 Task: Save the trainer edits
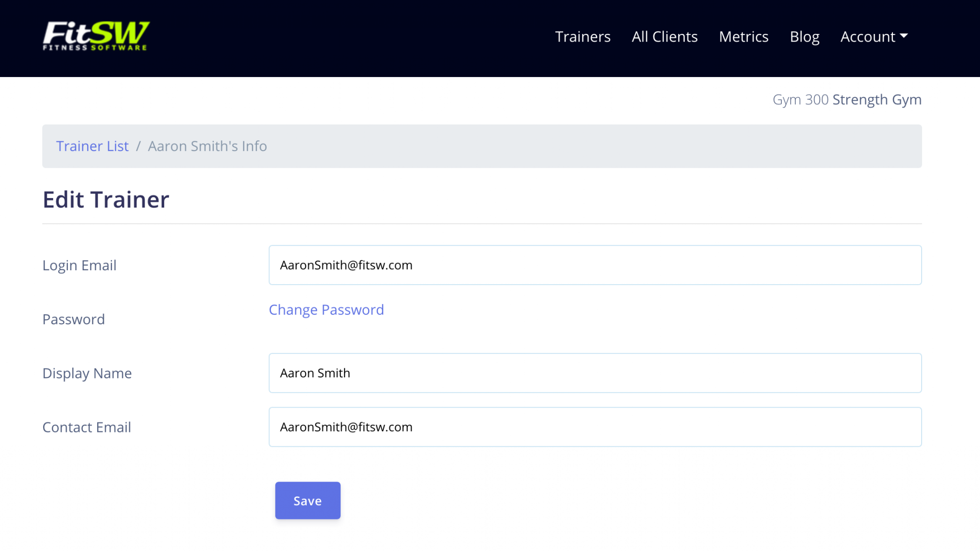tap(307, 500)
